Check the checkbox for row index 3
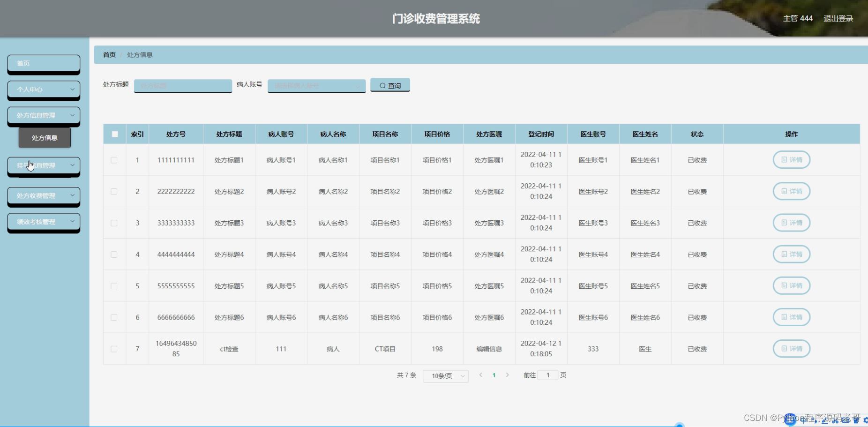The height and width of the screenshot is (427, 868). (114, 223)
